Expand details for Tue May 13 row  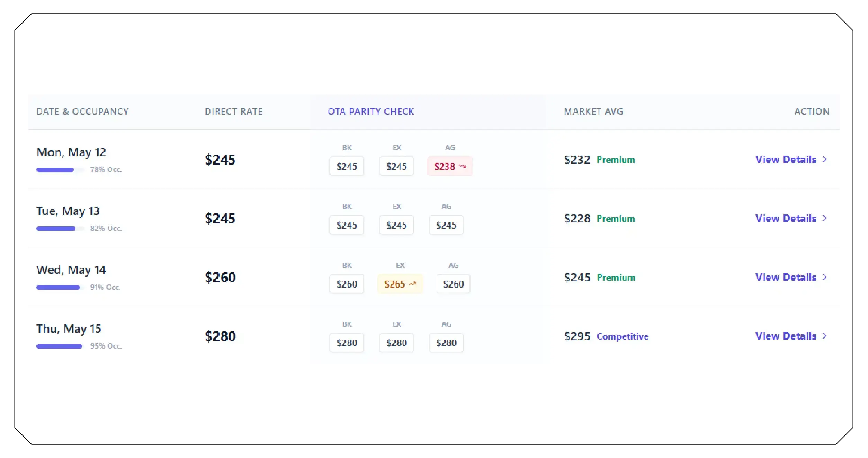click(786, 218)
